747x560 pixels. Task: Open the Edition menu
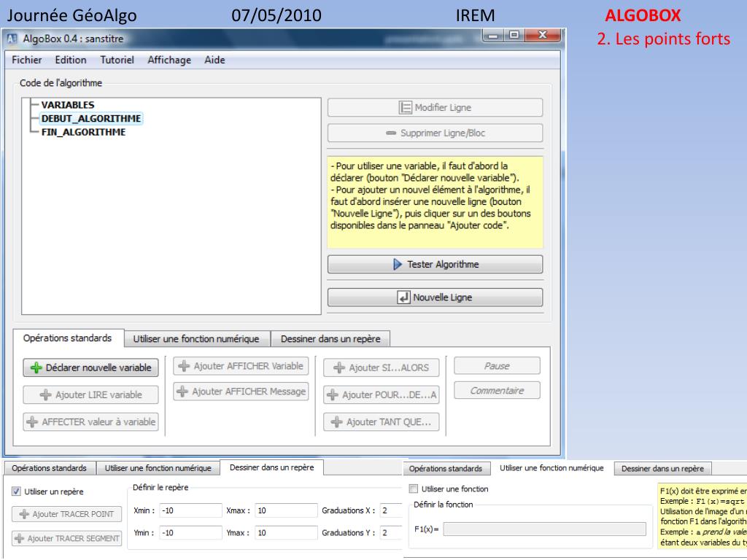tap(71, 60)
